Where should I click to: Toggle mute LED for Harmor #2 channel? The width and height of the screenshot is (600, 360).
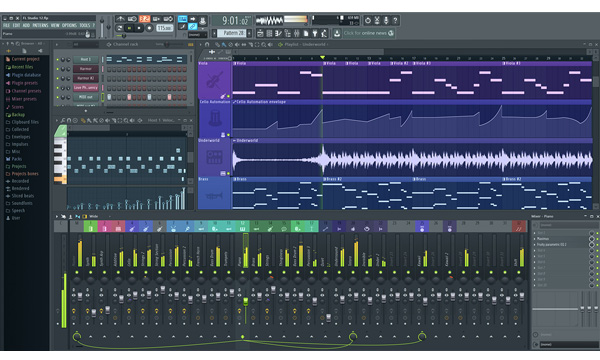pyautogui.click(x=58, y=78)
